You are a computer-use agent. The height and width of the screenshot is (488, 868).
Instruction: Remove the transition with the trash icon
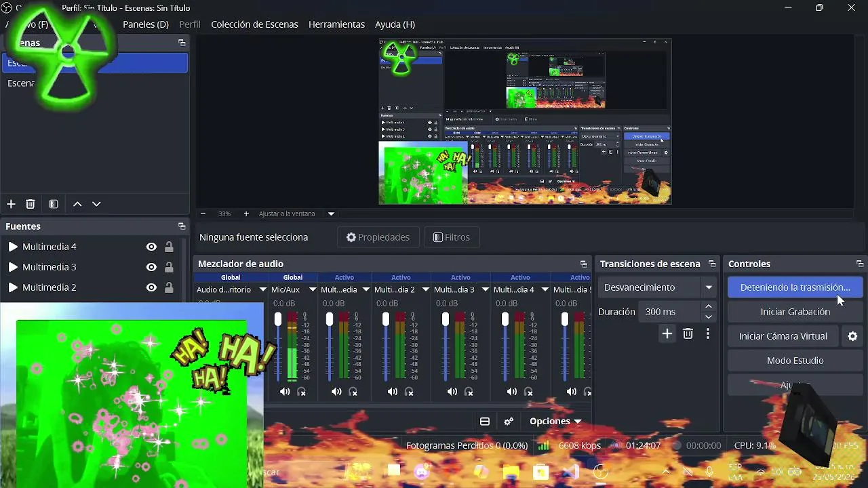pyautogui.click(x=688, y=333)
